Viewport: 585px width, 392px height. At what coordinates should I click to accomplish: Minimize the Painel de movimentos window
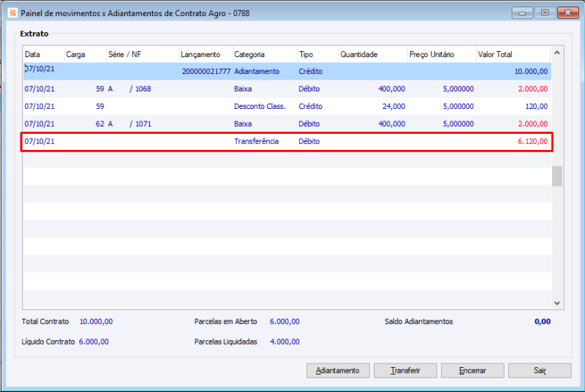coord(522,12)
